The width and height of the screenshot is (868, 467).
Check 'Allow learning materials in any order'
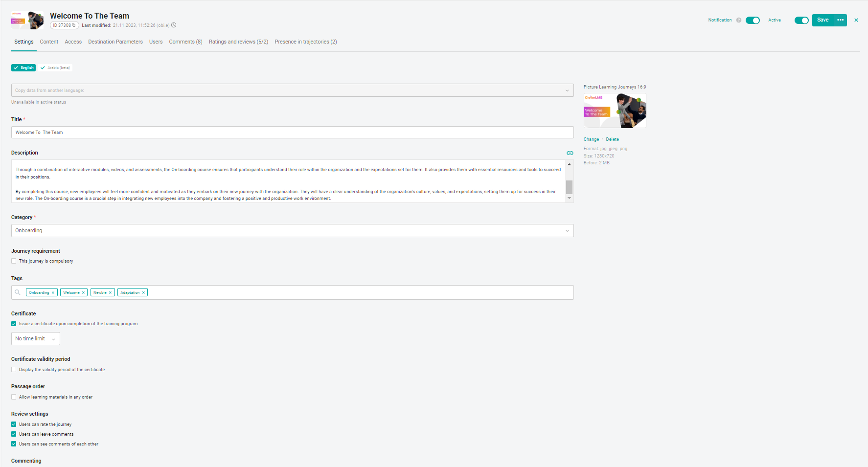[x=14, y=397]
